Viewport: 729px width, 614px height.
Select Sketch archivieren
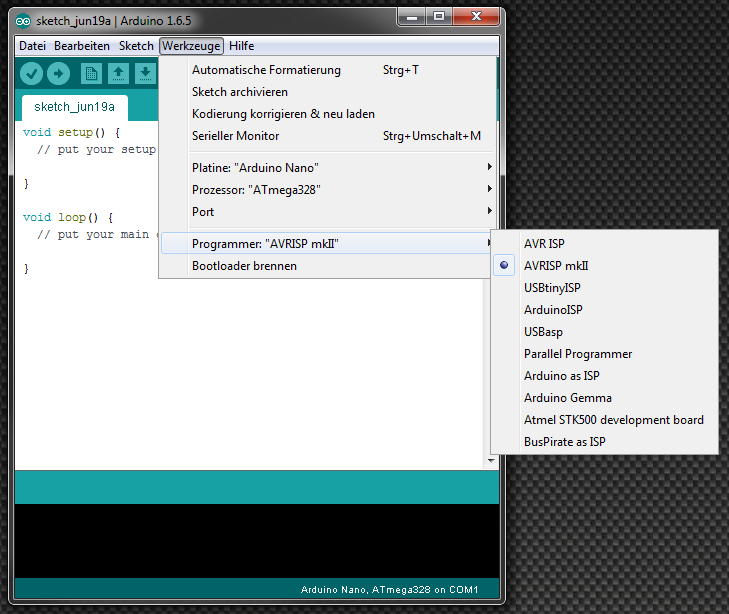327,92
